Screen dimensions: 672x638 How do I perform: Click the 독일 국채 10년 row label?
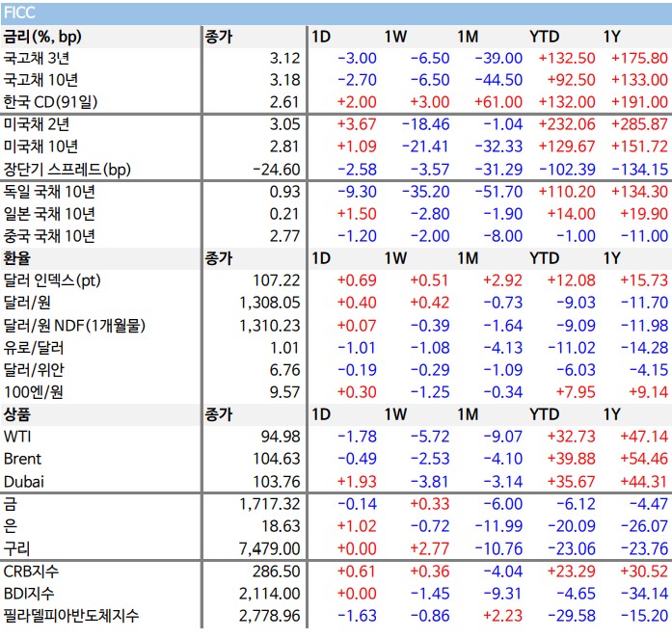coord(49,192)
